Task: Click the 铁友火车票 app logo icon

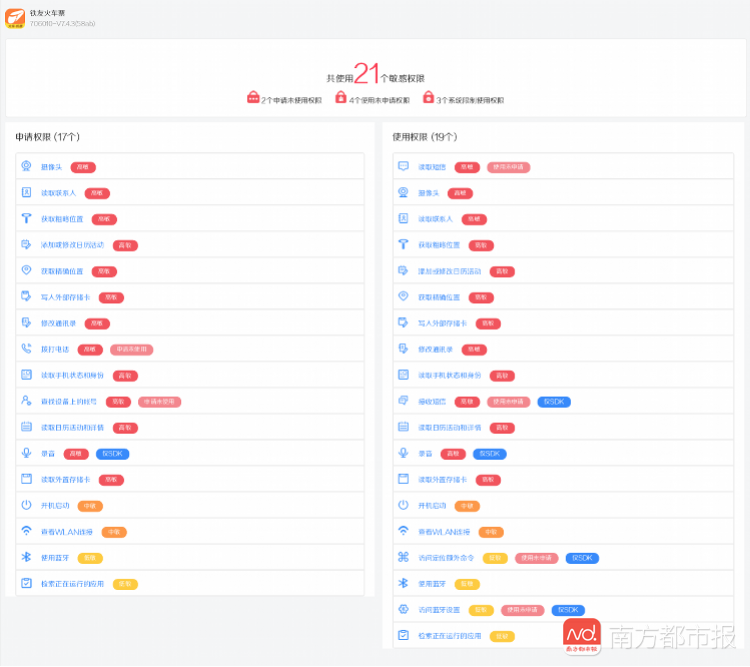Action: (x=15, y=18)
